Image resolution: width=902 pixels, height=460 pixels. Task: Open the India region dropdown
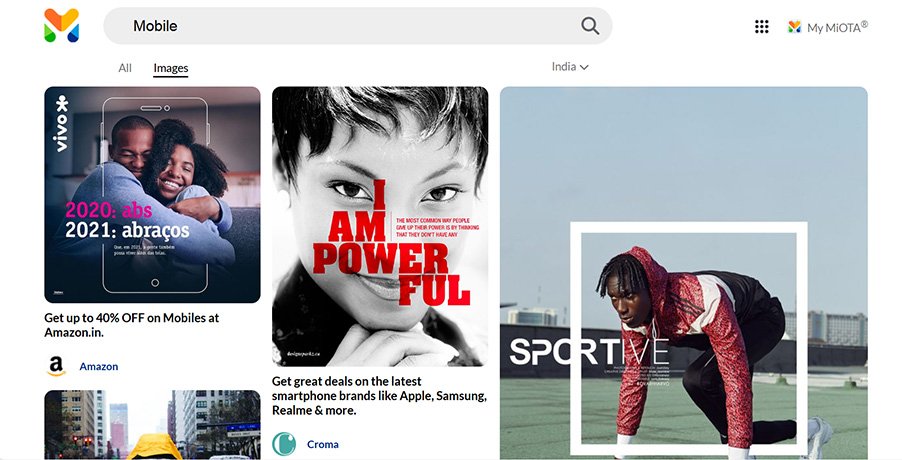click(x=570, y=67)
